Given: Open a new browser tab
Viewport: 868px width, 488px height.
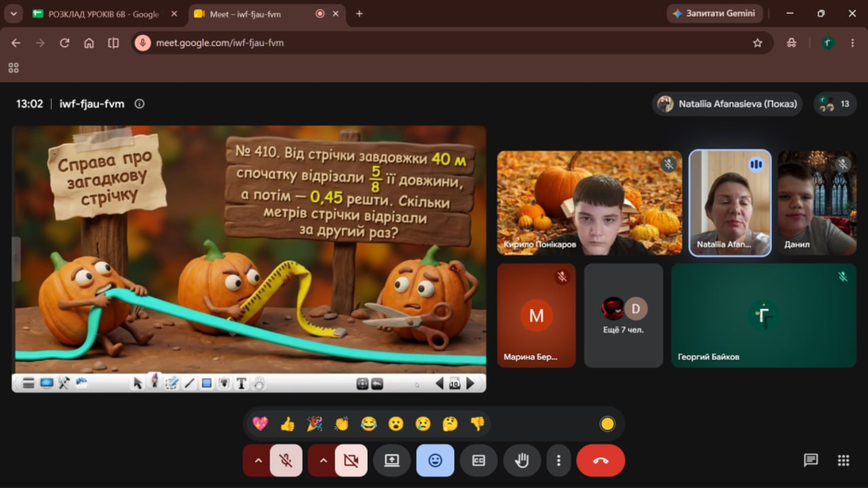Looking at the screenshot, I should [x=359, y=14].
